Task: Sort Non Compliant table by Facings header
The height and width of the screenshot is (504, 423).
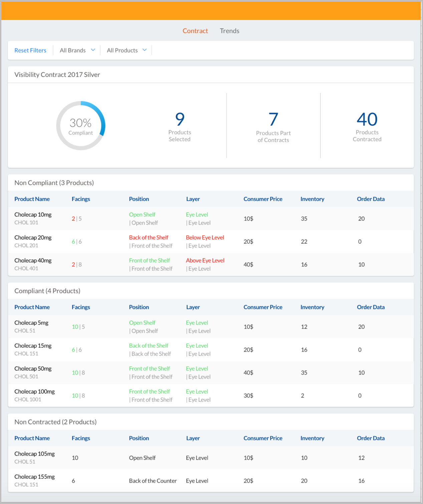Action: pyautogui.click(x=81, y=199)
